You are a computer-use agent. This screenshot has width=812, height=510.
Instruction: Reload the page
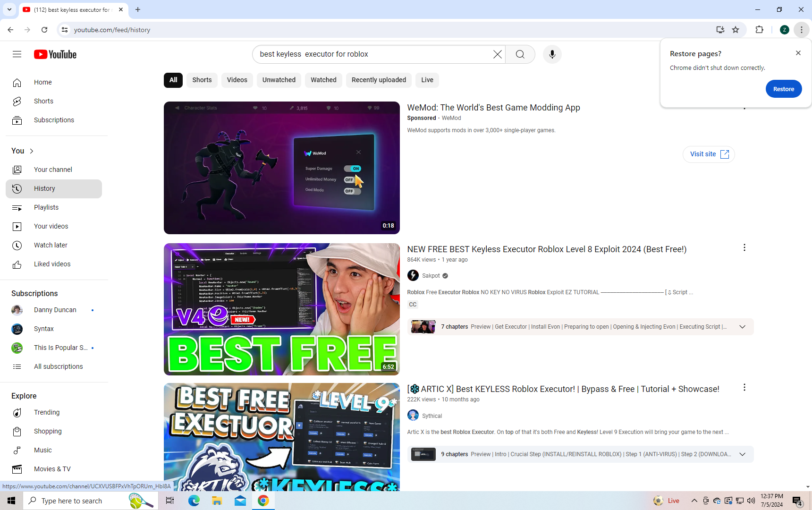[x=44, y=30]
